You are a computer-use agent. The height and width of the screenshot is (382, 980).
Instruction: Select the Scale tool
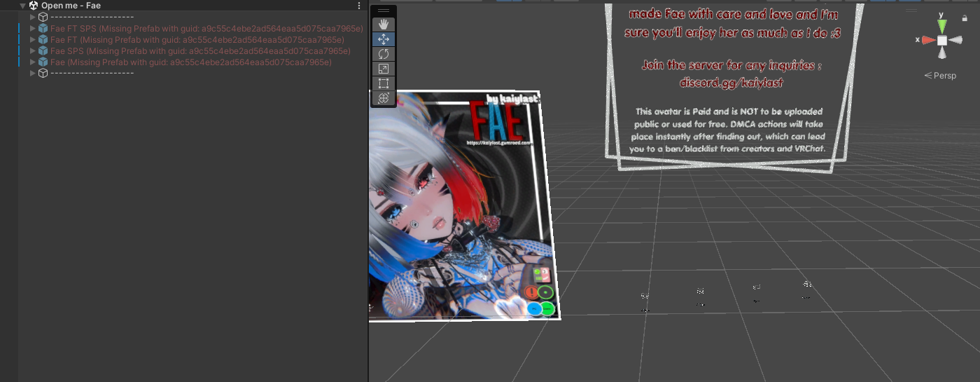click(x=384, y=69)
